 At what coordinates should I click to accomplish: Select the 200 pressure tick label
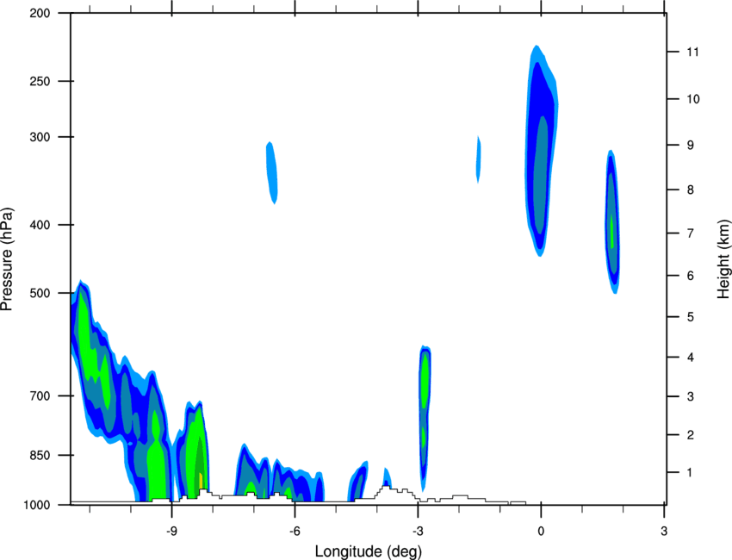click(40, 14)
